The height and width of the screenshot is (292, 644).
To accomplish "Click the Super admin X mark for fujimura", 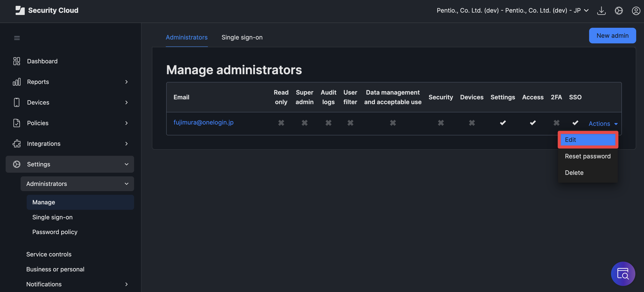I will [304, 123].
